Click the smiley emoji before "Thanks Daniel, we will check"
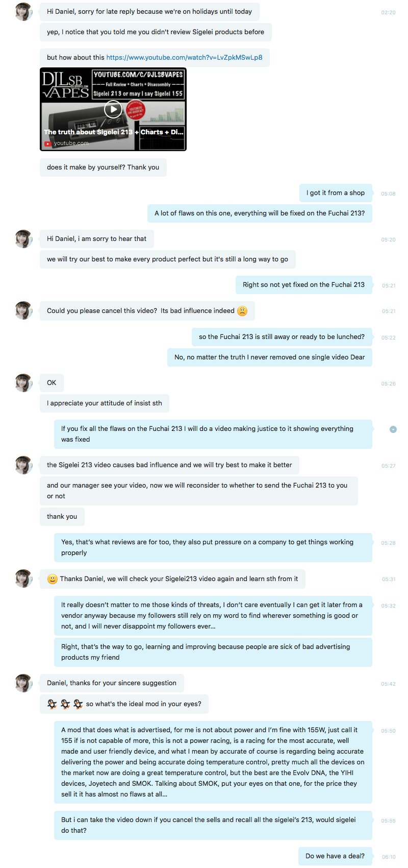The height and width of the screenshot is (868, 408). [x=52, y=579]
